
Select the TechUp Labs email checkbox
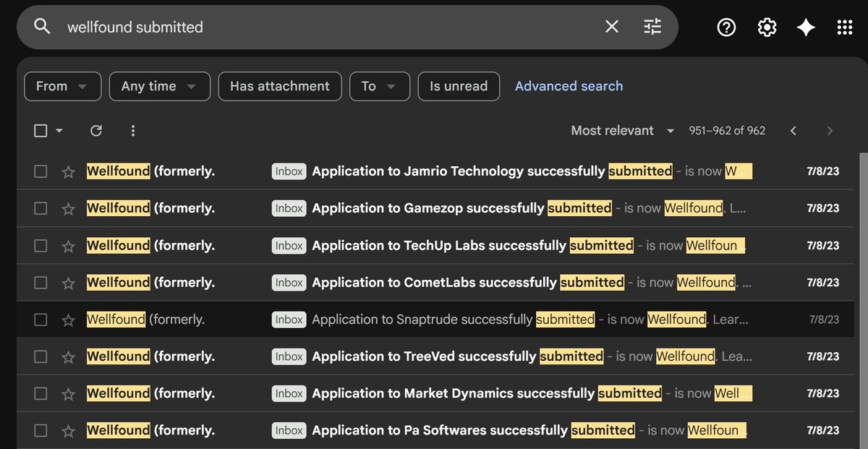[41, 246]
